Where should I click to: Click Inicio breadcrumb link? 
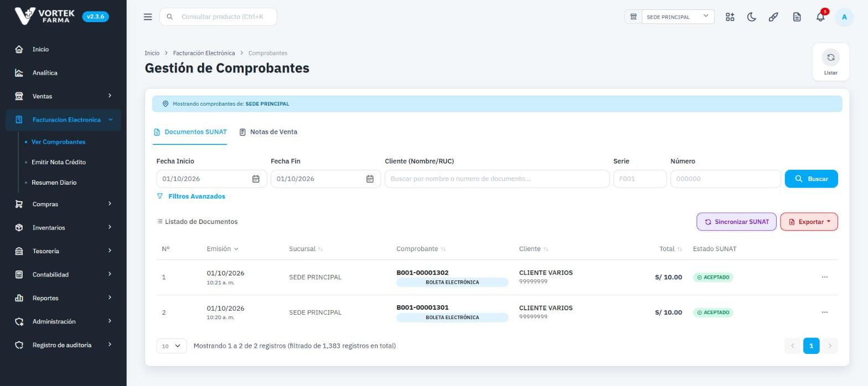tap(152, 53)
